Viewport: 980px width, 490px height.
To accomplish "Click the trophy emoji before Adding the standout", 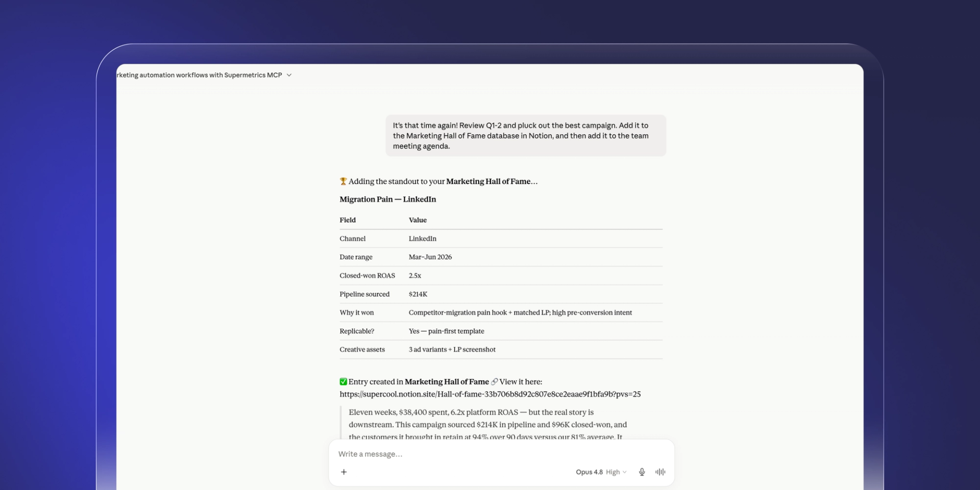I will click(x=343, y=181).
